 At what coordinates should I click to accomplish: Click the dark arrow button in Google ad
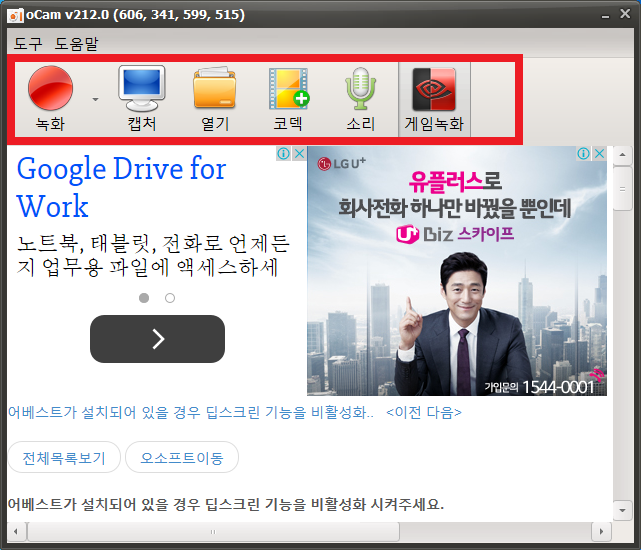tap(157, 339)
